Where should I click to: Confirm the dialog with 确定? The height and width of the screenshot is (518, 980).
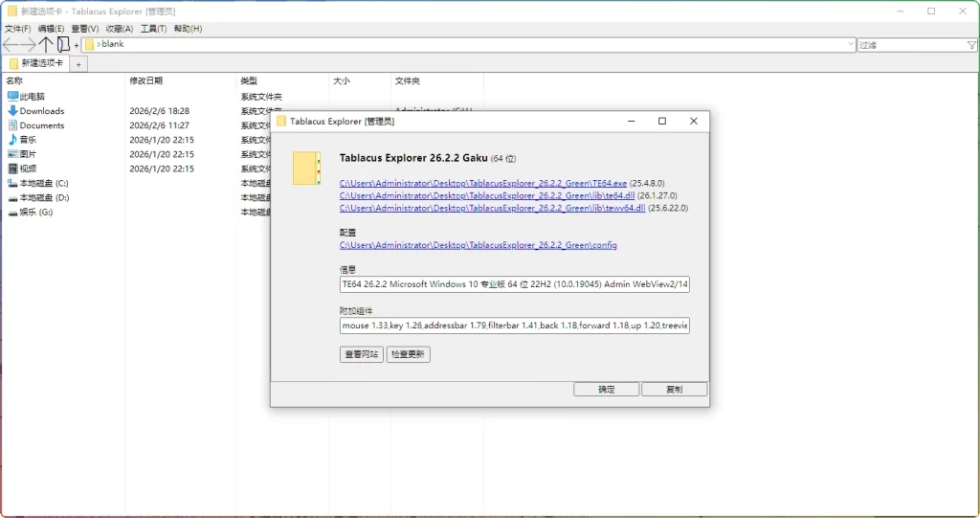(x=606, y=389)
